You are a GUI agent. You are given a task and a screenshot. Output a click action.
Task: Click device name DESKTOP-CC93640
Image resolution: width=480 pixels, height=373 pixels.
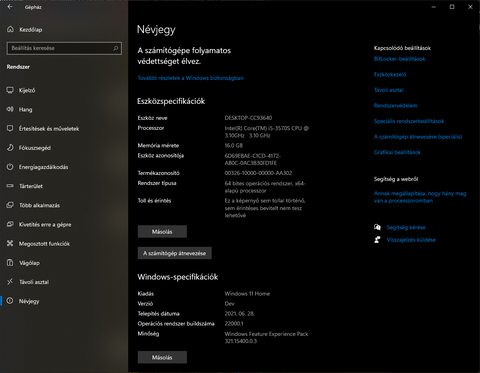248,118
